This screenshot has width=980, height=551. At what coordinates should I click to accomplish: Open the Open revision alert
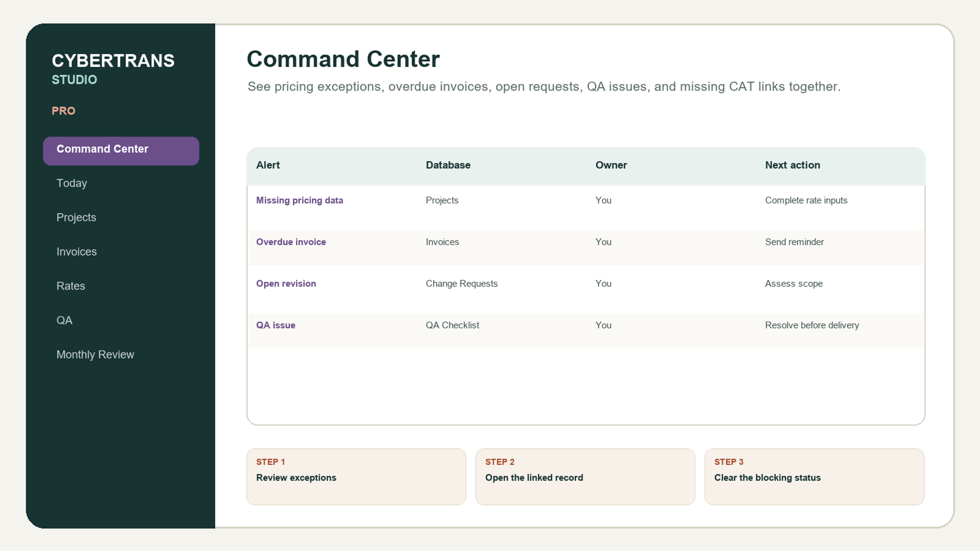[x=286, y=284]
